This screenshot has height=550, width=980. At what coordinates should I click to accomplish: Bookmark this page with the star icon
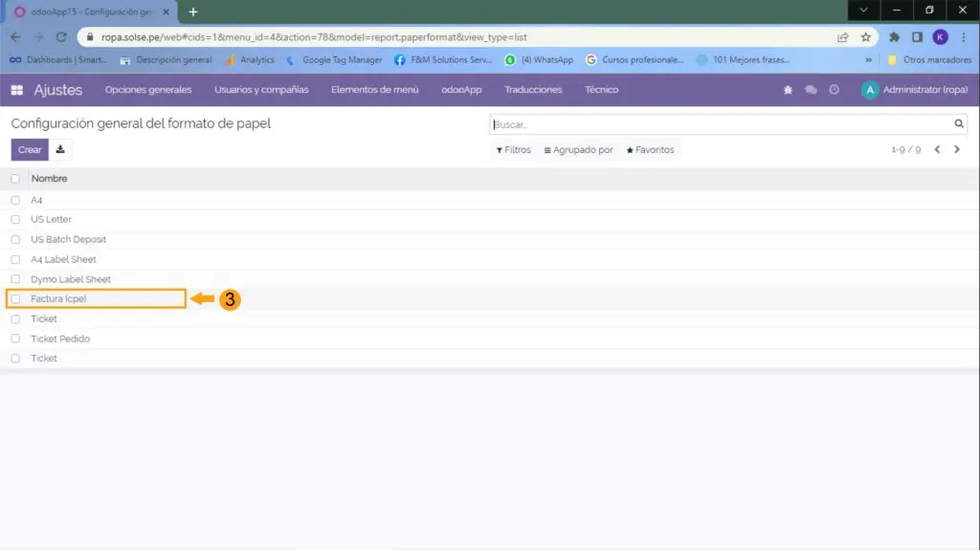pyautogui.click(x=865, y=37)
